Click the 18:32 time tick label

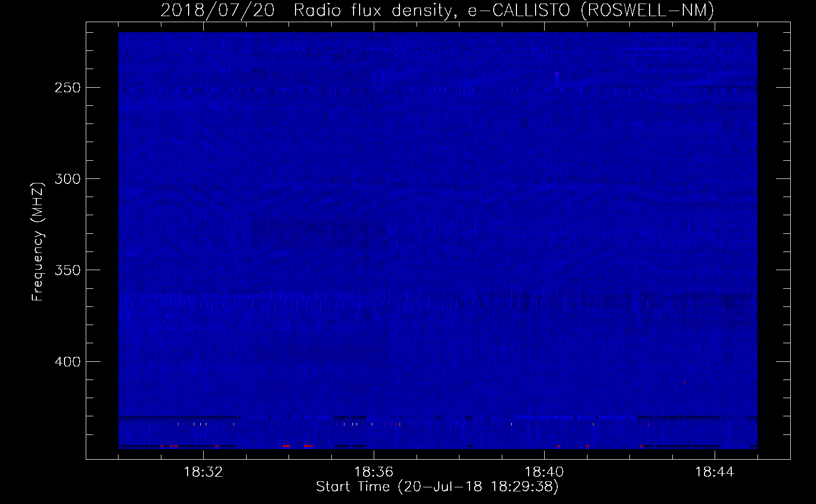[203, 472]
